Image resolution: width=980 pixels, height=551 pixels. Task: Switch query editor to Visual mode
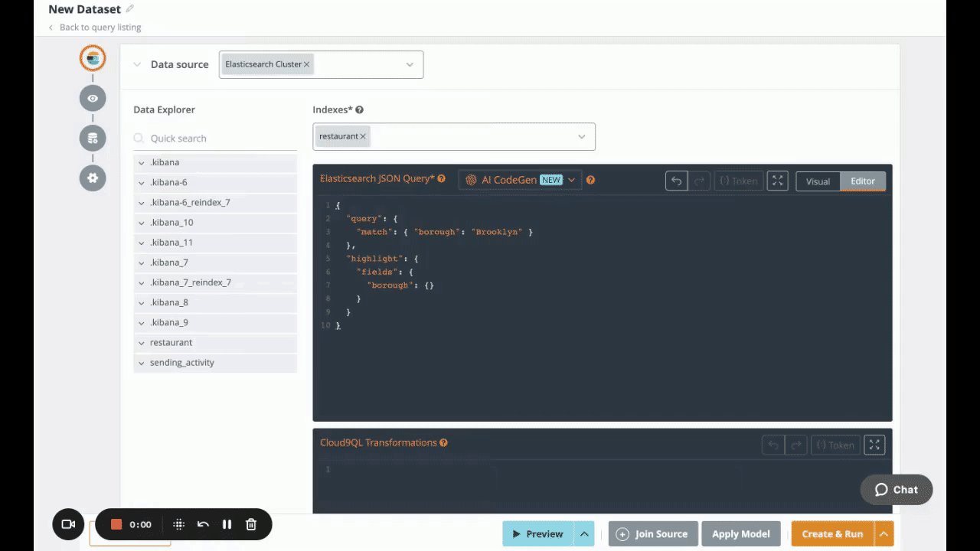(x=818, y=181)
